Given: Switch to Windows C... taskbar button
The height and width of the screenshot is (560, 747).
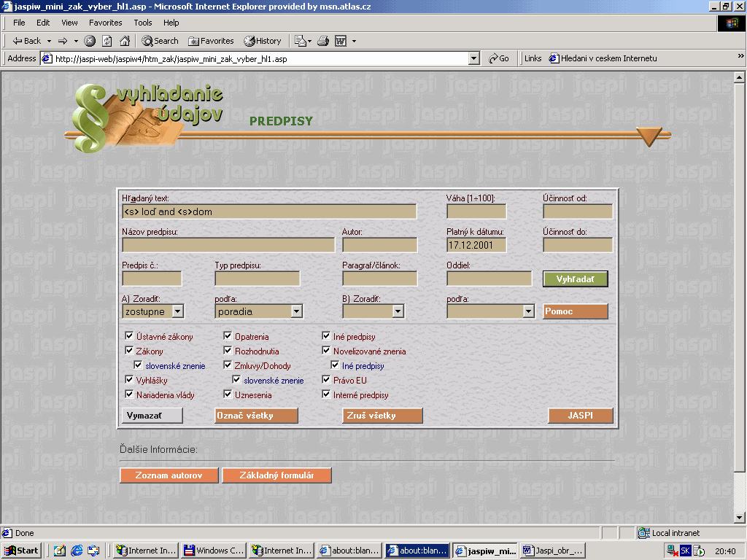Looking at the screenshot, I should click(x=214, y=551).
